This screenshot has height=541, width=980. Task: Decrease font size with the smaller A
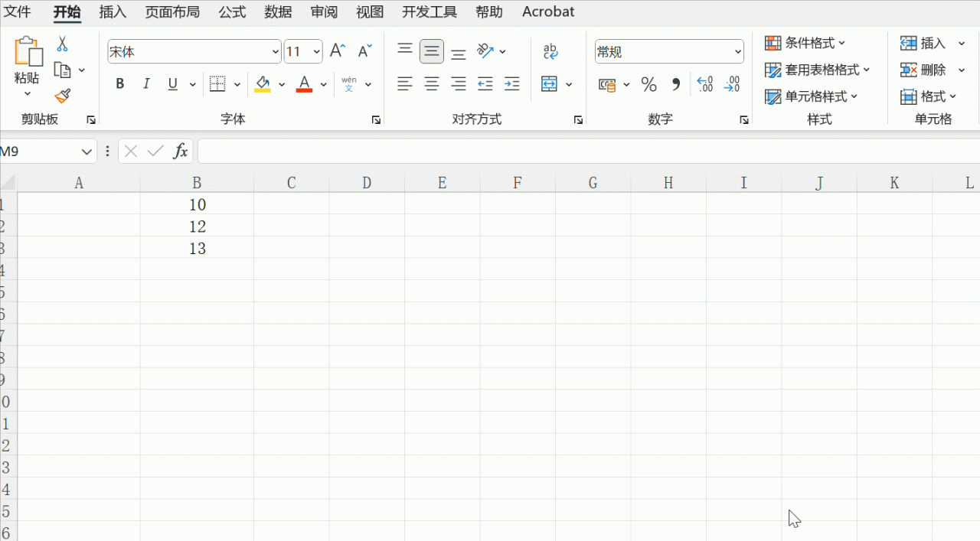click(364, 51)
